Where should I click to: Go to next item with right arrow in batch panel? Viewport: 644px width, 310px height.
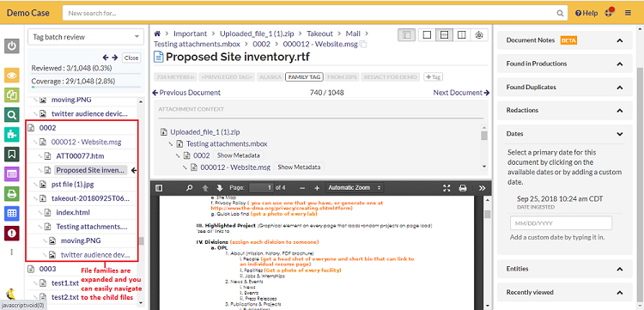(x=114, y=58)
